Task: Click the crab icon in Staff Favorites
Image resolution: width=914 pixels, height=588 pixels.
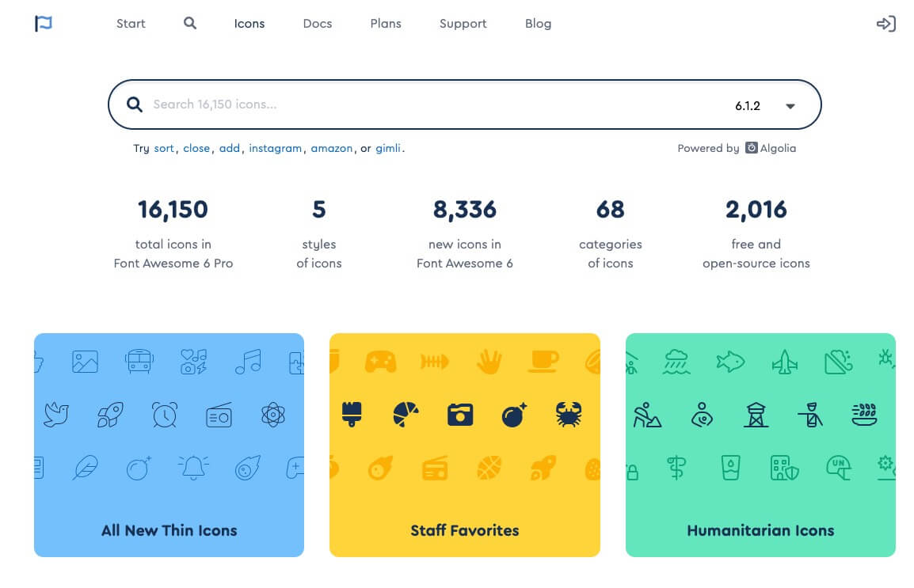Action: pos(569,415)
